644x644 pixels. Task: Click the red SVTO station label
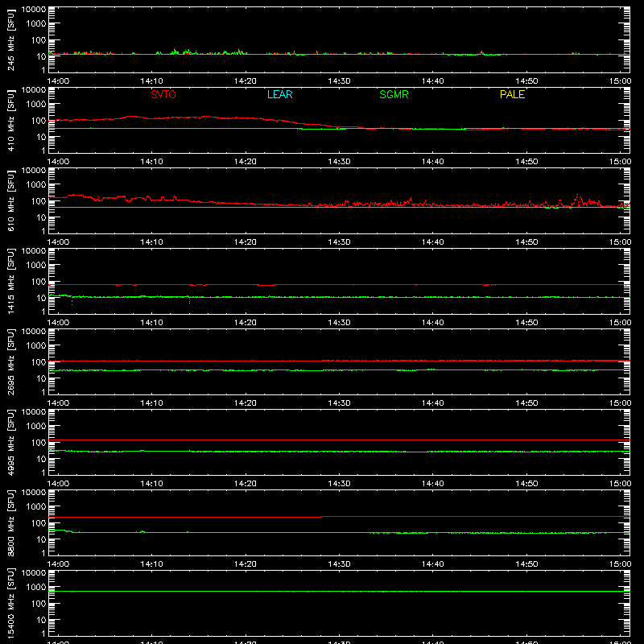coord(163,94)
